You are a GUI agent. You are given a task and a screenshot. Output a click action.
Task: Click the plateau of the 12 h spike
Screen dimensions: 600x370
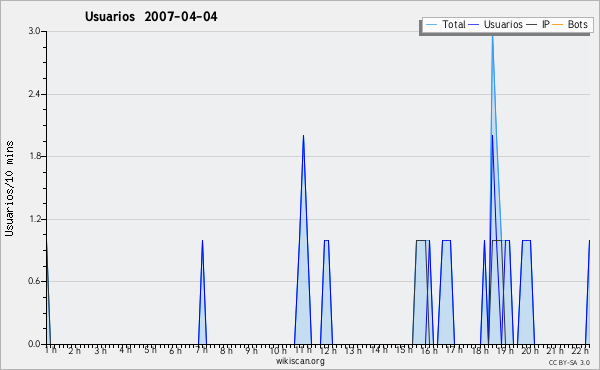(x=326, y=241)
